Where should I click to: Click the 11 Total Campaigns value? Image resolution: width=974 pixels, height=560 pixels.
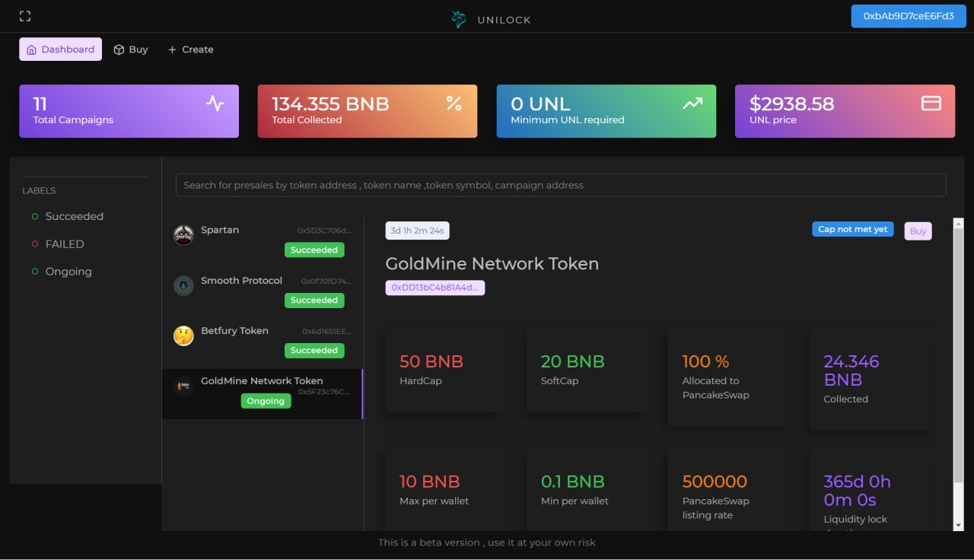coord(40,103)
